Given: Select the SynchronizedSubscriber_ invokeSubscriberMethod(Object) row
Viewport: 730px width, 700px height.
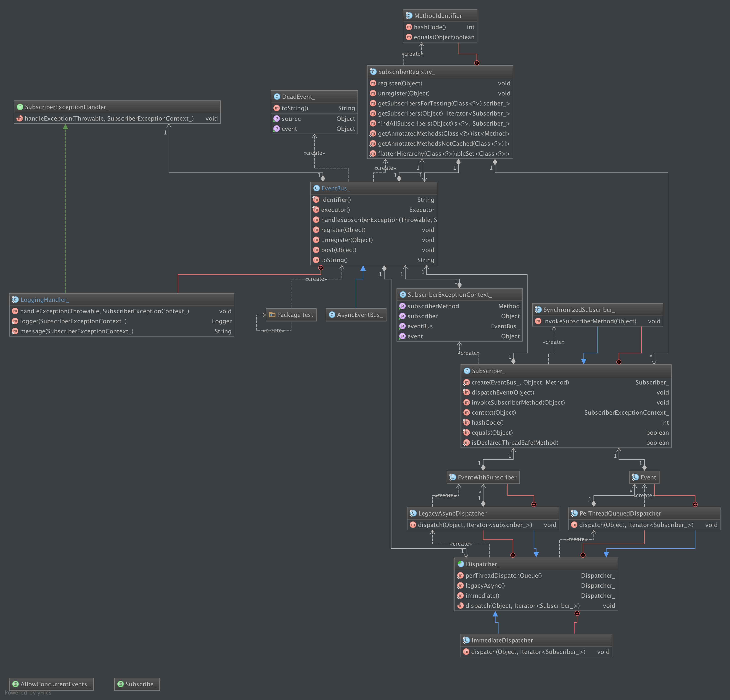Looking at the screenshot, I should [x=589, y=321].
